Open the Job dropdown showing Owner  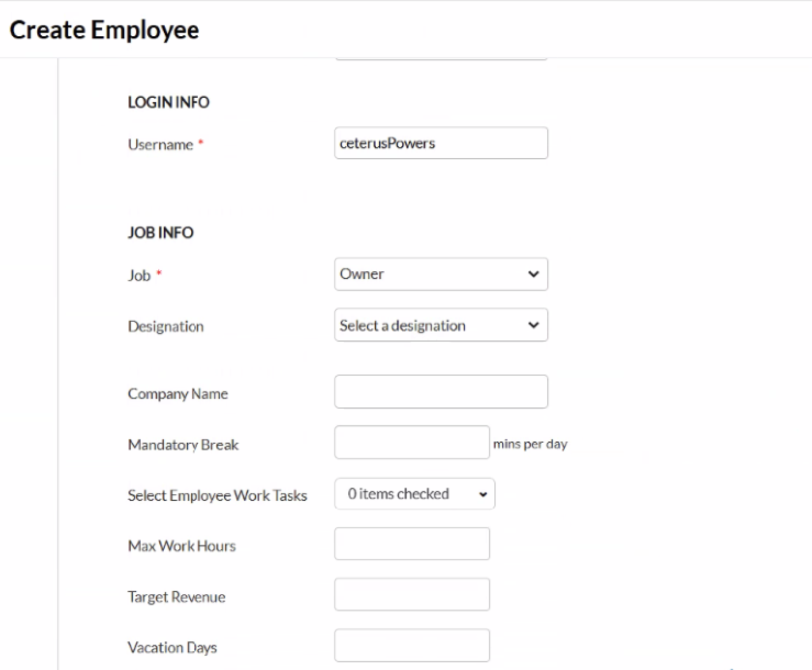point(441,274)
